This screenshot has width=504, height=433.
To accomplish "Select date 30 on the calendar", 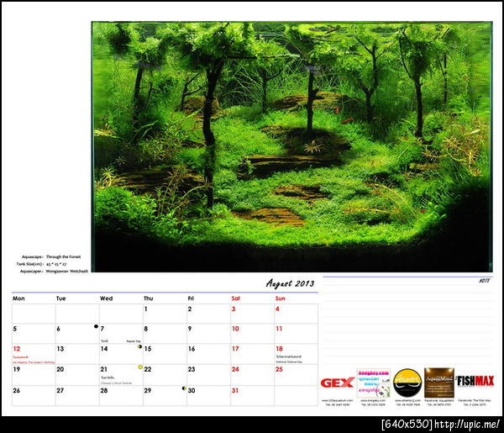I will 192,391.
